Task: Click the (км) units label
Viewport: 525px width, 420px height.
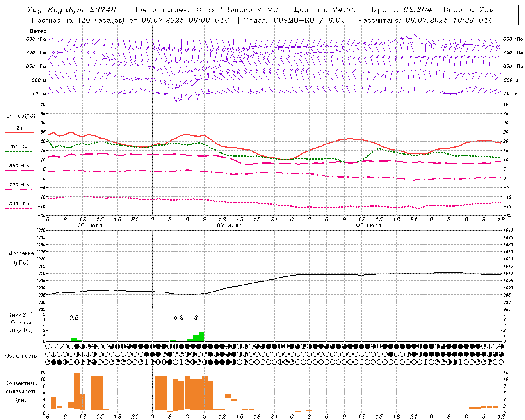Action: (21, 399)
